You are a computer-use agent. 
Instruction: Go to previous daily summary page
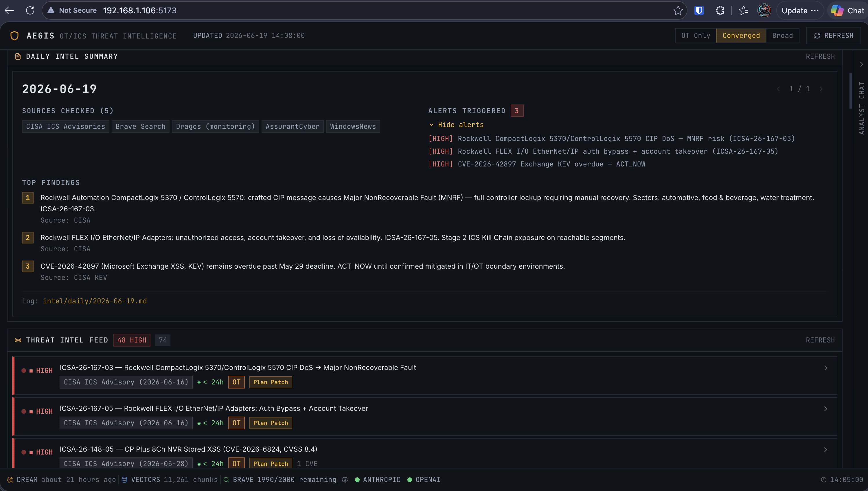click(x=778, y=89)
